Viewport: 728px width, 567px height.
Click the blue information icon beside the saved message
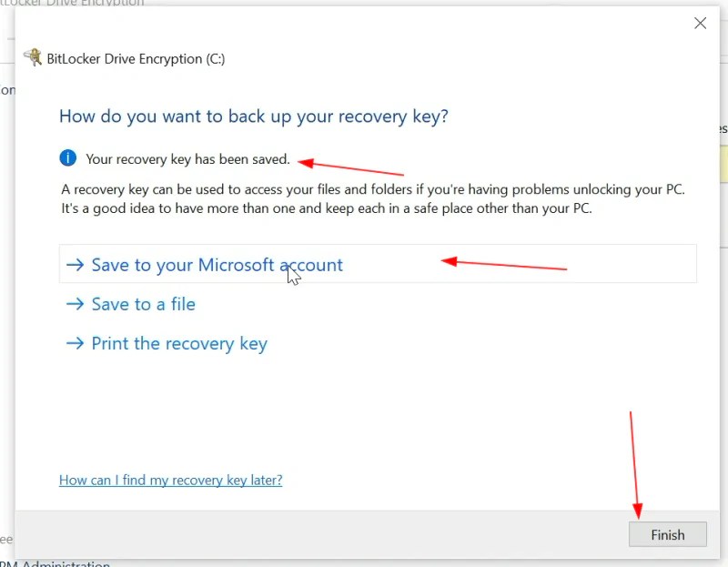[x=67, y=157]
